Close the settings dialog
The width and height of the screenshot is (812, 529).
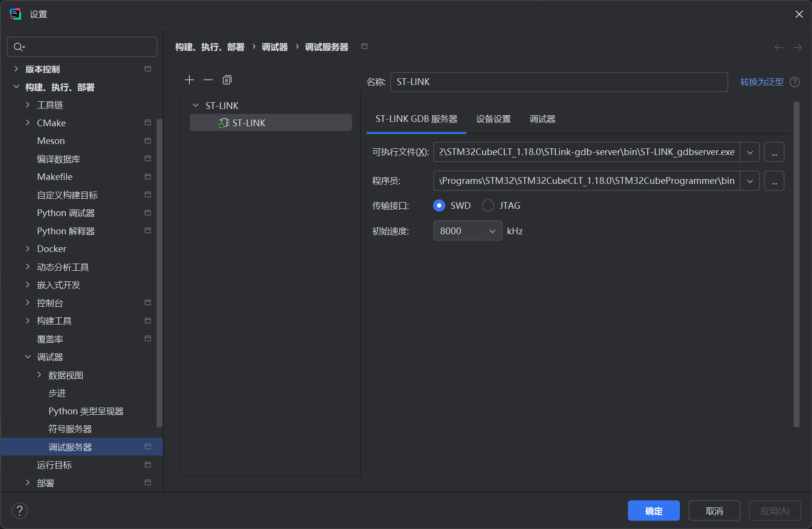[x=799, y=14]
